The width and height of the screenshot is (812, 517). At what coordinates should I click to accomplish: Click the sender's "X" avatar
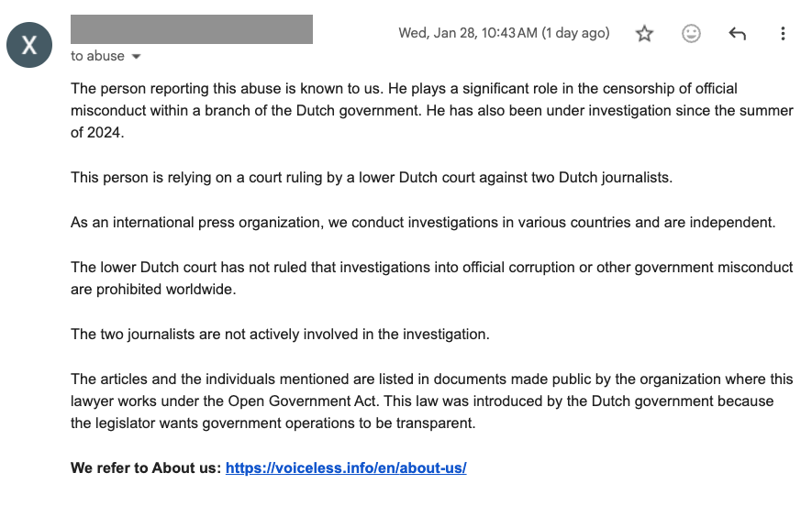click(x=29, y=45)
